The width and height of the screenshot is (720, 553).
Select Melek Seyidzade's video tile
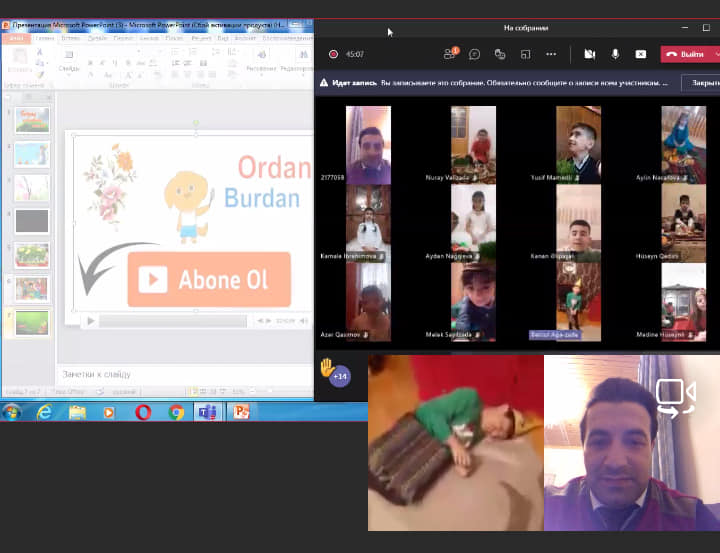click(473, 302)
